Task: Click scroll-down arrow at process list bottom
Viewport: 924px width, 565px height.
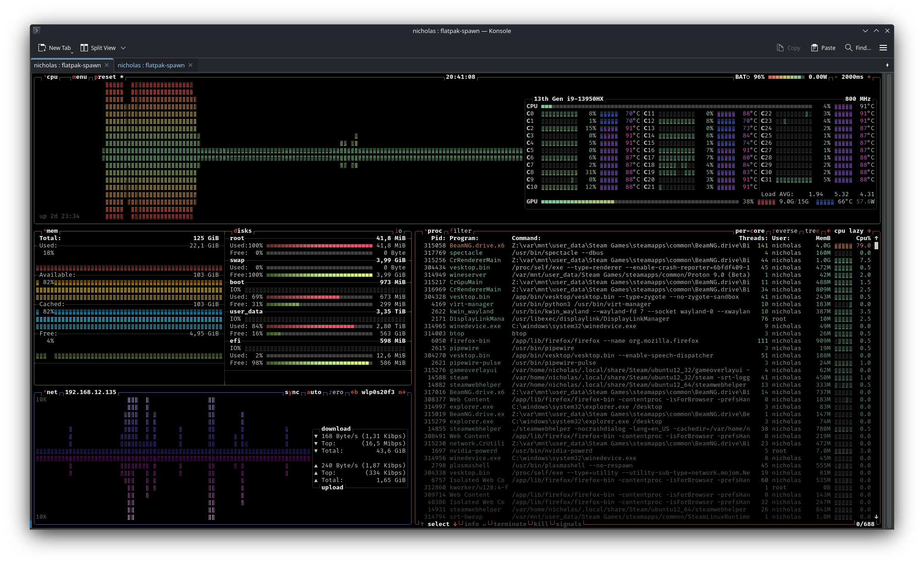Action: (x=876, y=517)
